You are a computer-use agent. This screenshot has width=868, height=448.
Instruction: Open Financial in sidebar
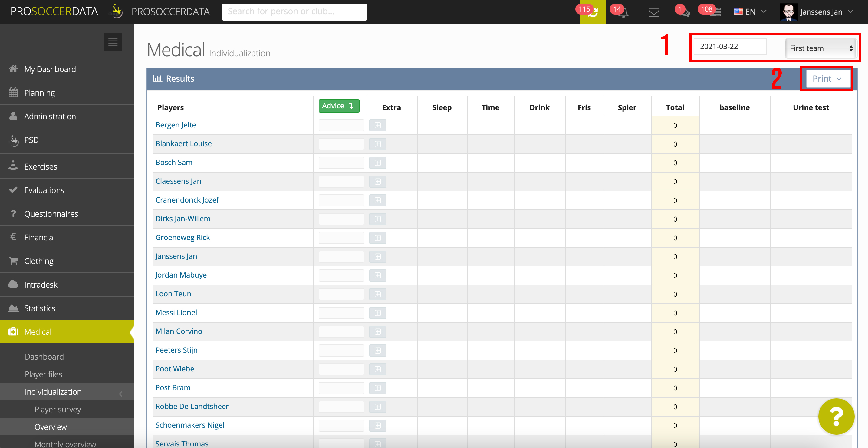67,237
